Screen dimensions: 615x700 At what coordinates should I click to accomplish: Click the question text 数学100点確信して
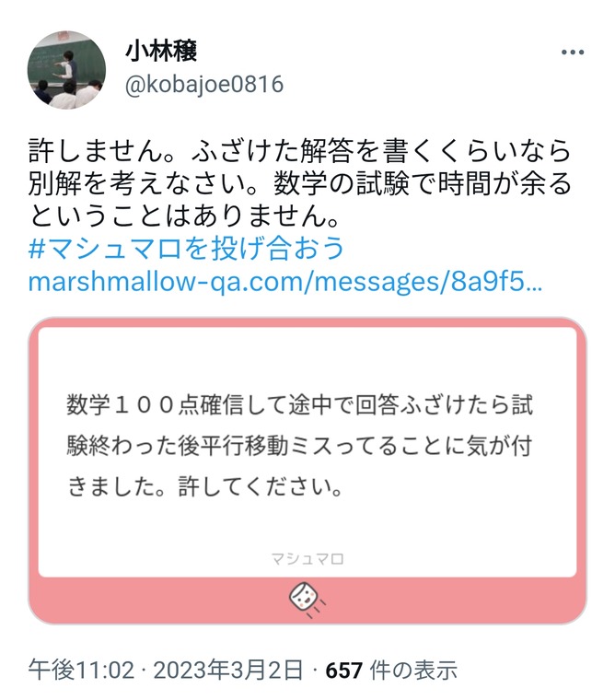299,404
